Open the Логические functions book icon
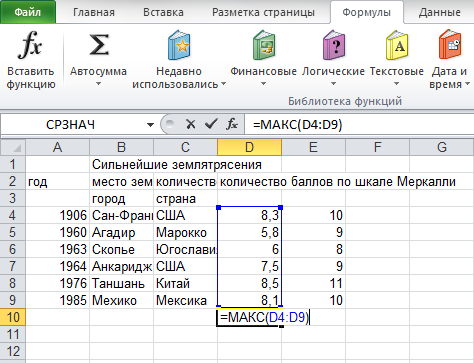Viewport: 474px width, 363px height. click(334, 45)
